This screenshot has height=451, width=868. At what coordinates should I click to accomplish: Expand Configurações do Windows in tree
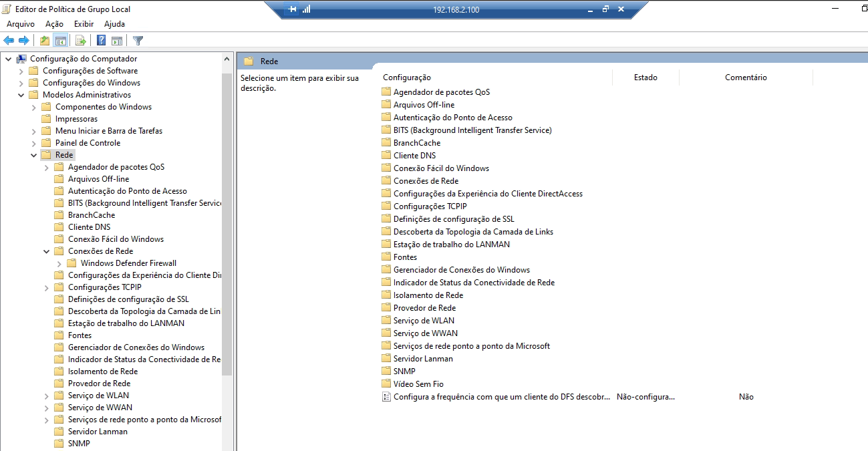coord(21,83)
